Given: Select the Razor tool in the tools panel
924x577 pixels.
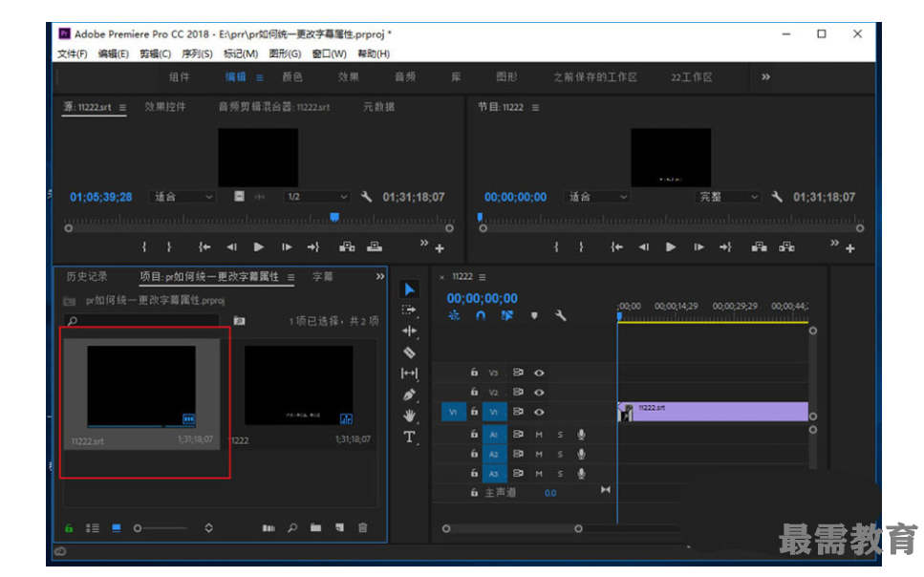Looking at the screenshot, I should 409,352.
